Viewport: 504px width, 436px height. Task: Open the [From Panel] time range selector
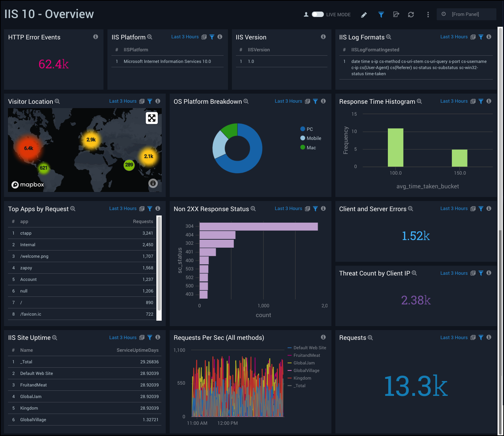coord(466,14)
